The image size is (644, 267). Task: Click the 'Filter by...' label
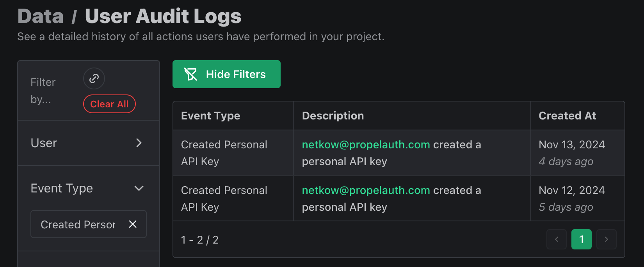click(x=43, y=91)
